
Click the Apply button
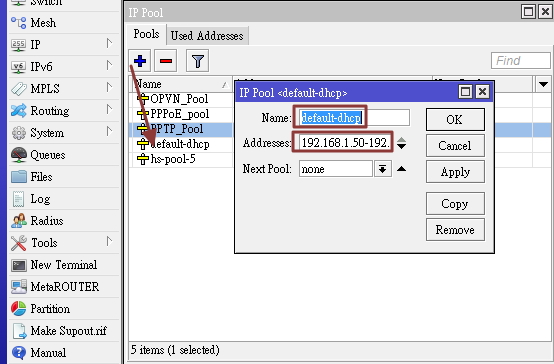click(x=455, y=172)
